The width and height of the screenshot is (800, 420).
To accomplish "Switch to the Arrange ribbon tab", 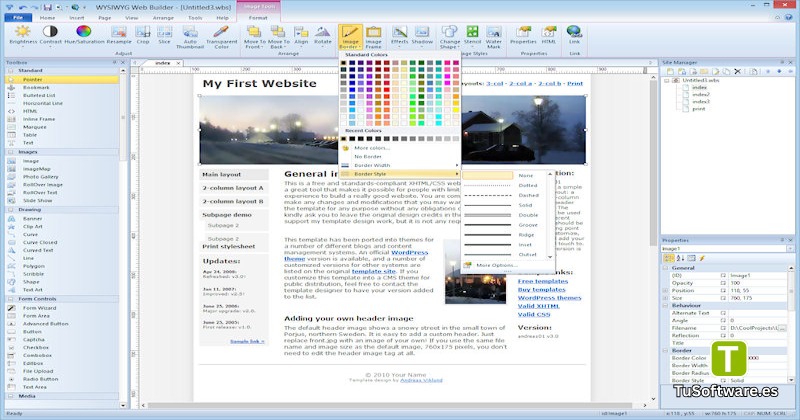I will point(163,17).
